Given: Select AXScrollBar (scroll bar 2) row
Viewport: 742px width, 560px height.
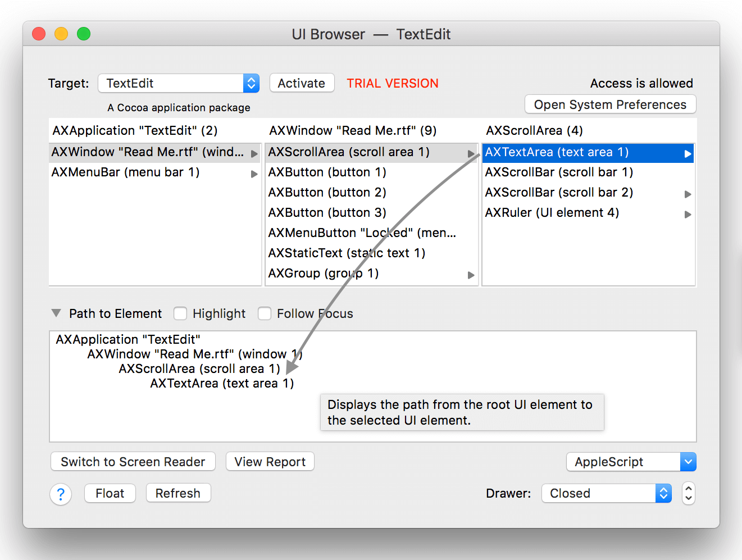Looking at the screenshot, I should point(589,193).
